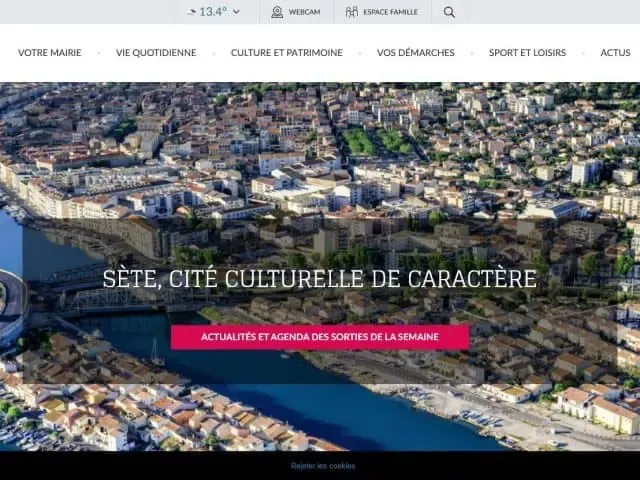
Task: Click Actualités et agenda des sorties button
Action: 320,337
